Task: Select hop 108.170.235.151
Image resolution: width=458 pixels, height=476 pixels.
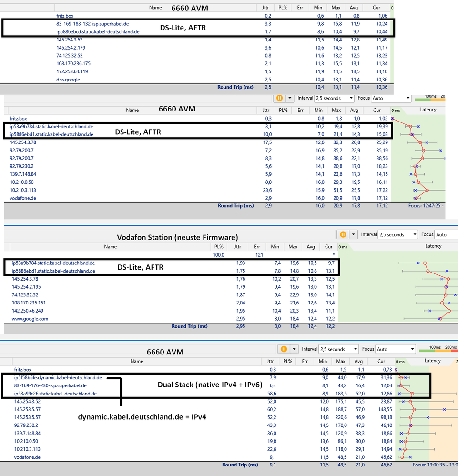Action: 29,303
